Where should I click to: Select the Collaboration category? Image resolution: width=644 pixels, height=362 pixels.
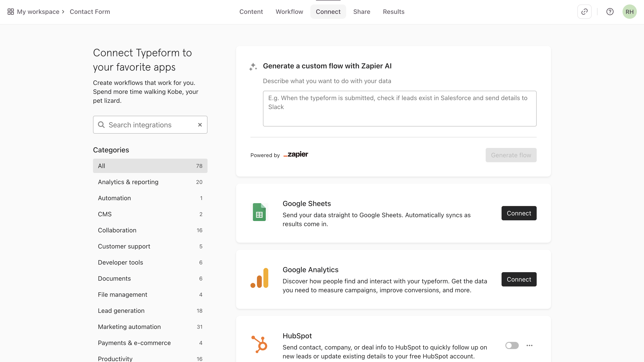click(150, 230)
